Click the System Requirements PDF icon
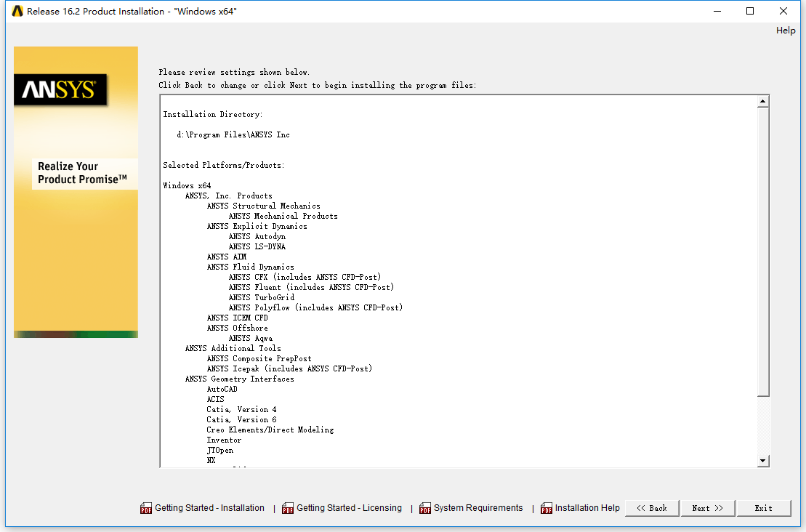Image resolution: width=806 pixels, height=532 pixels. [x=425, y=508]
